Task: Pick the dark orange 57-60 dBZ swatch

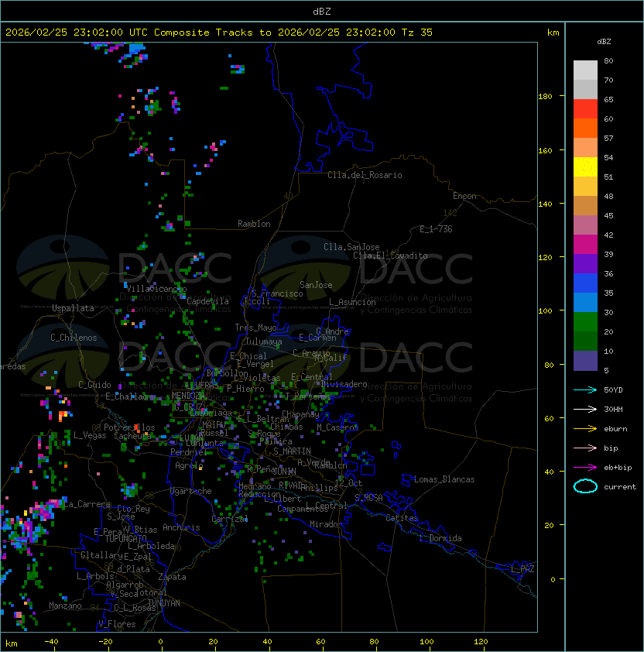Action: [585, 128]
